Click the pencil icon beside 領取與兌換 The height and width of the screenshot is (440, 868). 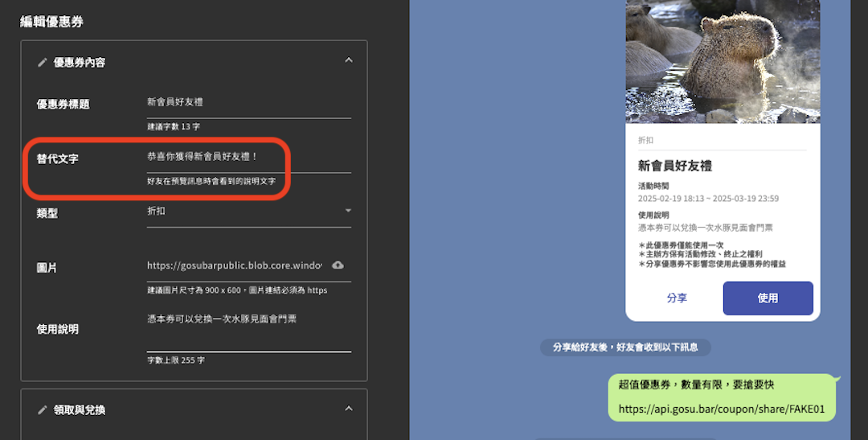pos(42,410)
